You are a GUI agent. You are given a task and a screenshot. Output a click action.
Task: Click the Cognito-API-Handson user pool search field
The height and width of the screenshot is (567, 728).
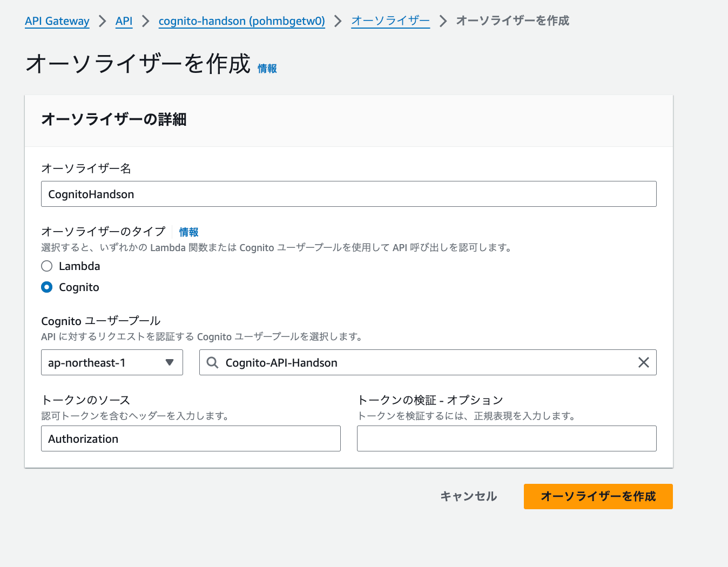click(x=428, y=362)
